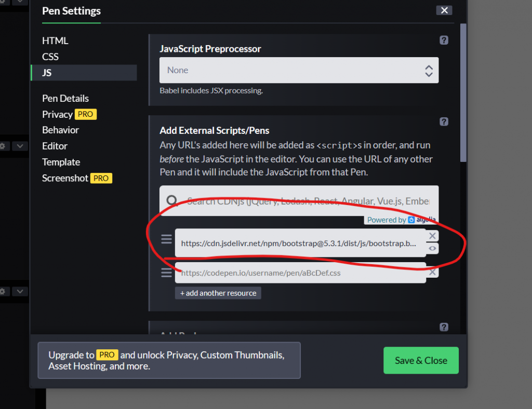Open help for Add External Scripts/Pens
Viewport: 532px width, 409px height.
pyautogui.click(x=444, y=121)
